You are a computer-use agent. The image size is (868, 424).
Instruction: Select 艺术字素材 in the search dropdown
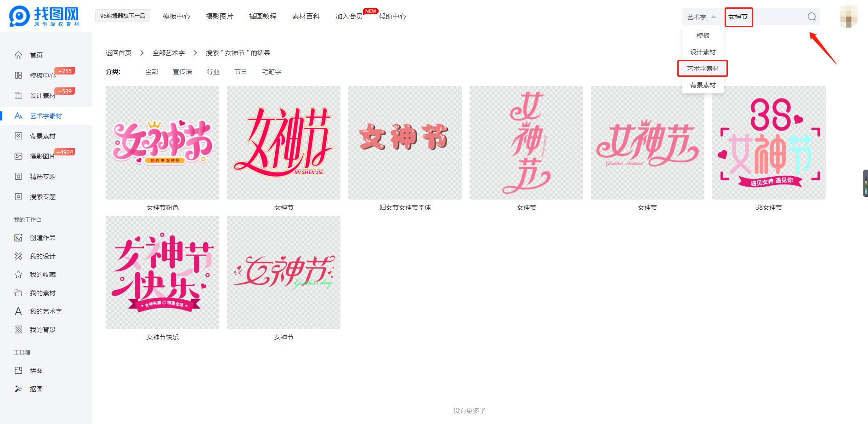pyautogui.click(x=703, y=69)
